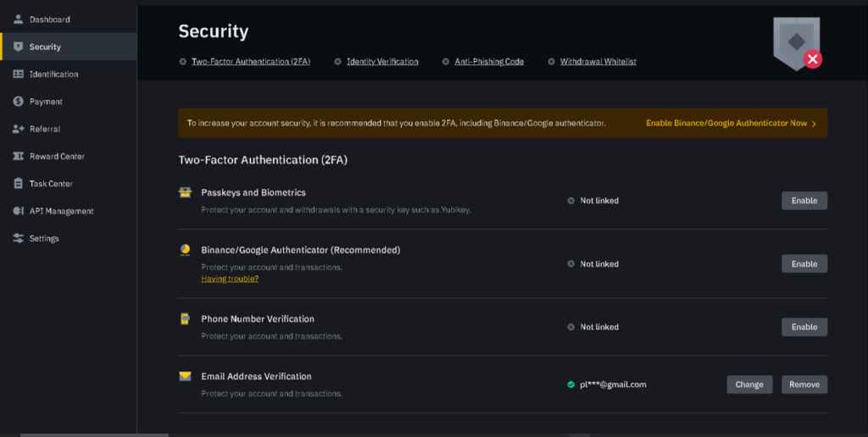Click Enable Binance/Google Authenticator Now

[726, 124]
